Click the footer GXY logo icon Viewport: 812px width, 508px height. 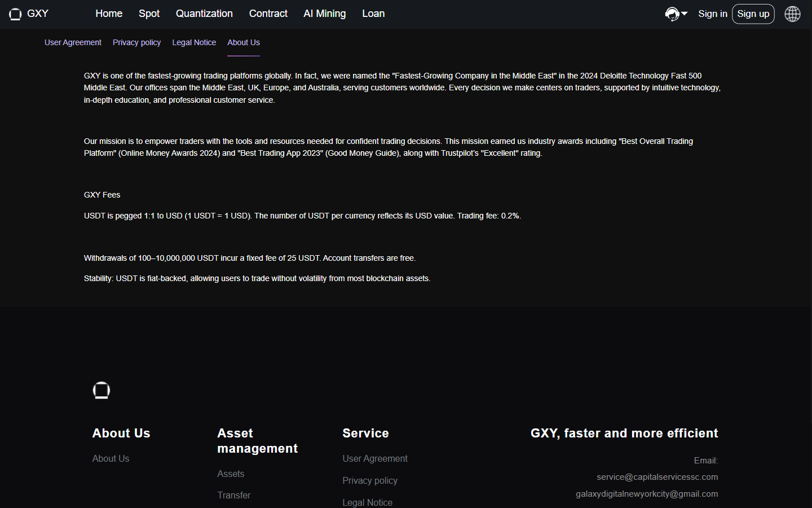pyautogui.click(x=101, y=391)
